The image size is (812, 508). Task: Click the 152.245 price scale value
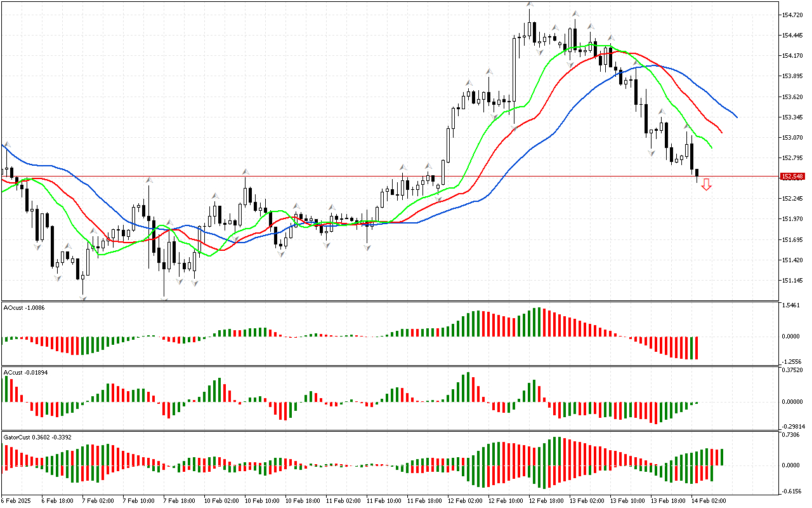click(x=794, y=199)
